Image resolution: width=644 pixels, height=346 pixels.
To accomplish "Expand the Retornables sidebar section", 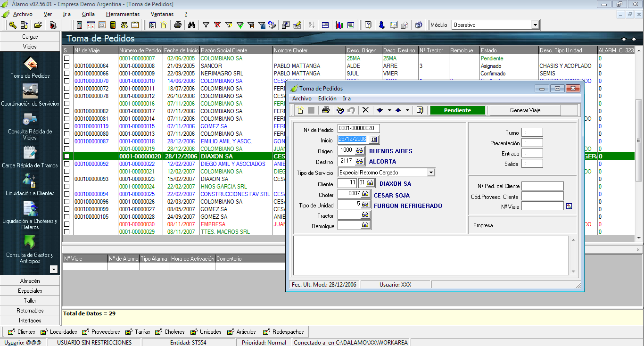I will tap(30, 310).
